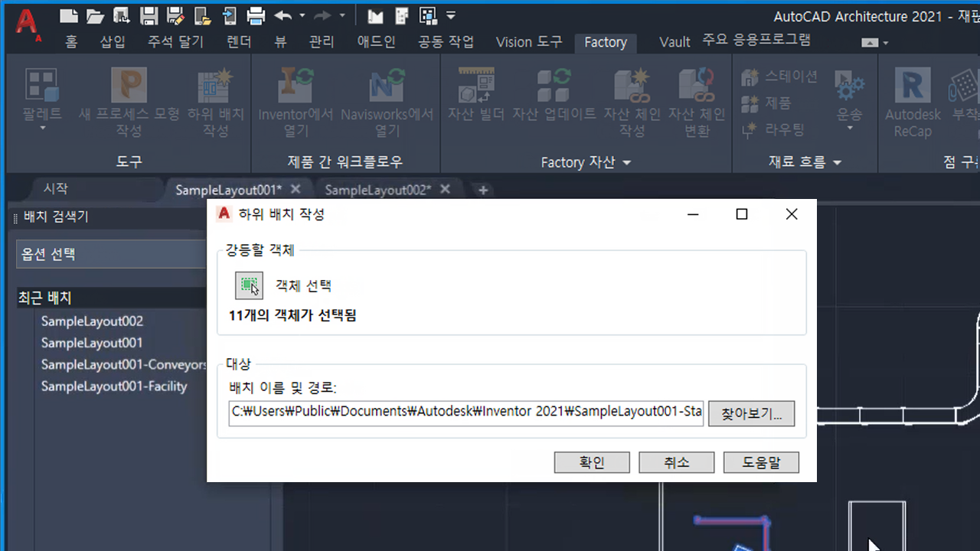Open the Quick Access Toolbar customize dropdown
This screenshot has width=980, height=551.
[451, 15]
